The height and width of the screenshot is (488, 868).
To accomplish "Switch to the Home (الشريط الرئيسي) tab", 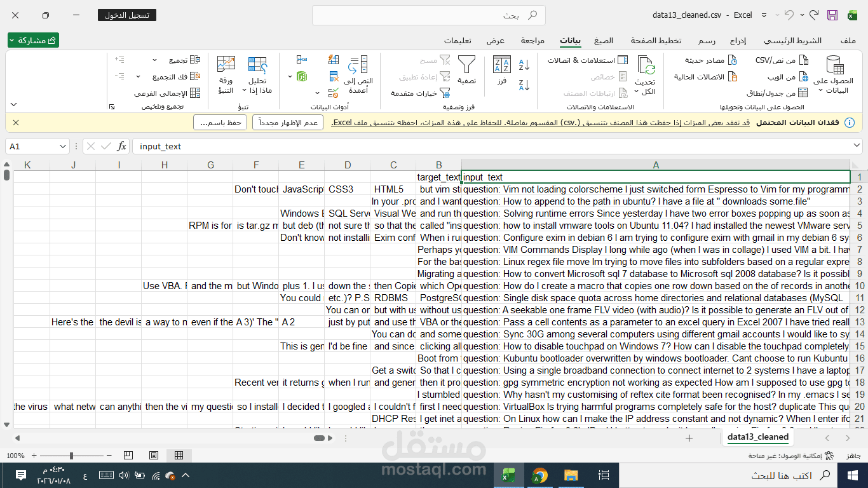I will coord(792,41).
